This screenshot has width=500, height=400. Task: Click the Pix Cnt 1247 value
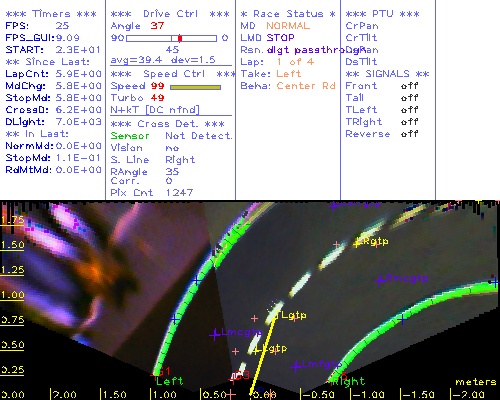[179, 193]
